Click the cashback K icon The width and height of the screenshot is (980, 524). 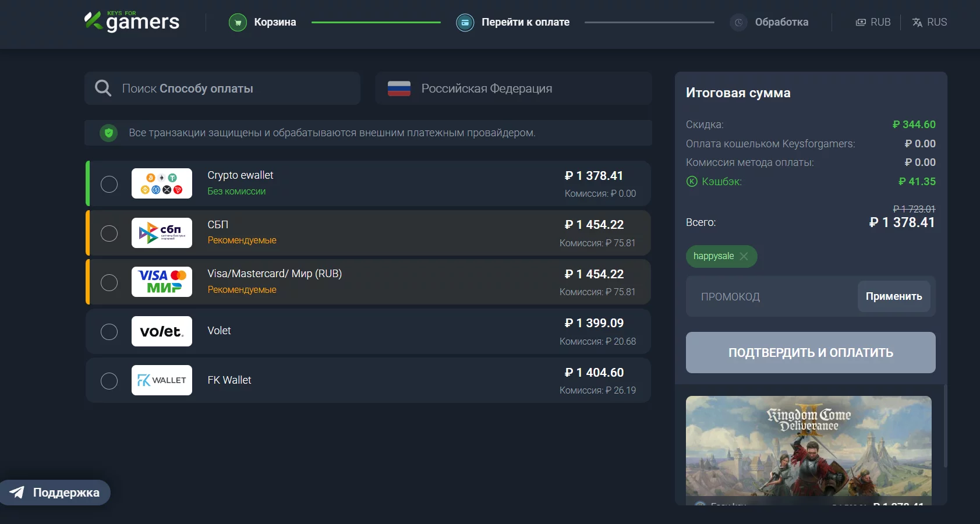(x=692, y=182)
